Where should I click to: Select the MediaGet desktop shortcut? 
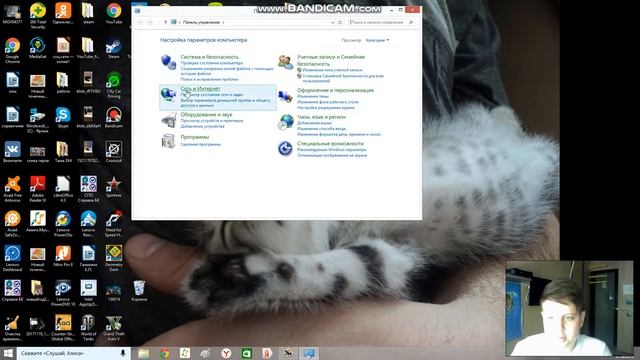tap(38, 48)
